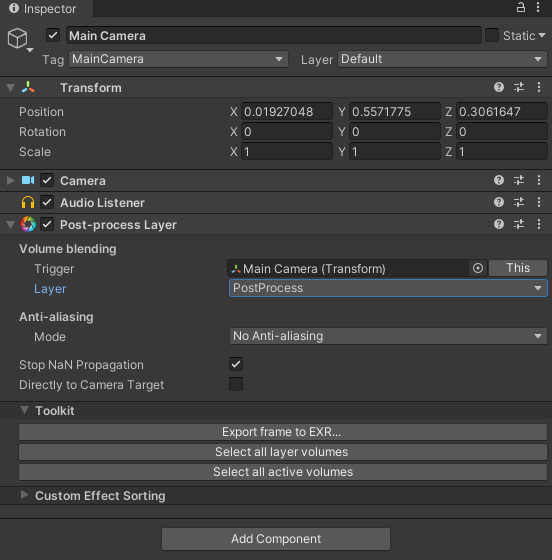Click the Volume blending heading
The width and height of the screenshot is (552, 560).
click(x=67, y=249)
